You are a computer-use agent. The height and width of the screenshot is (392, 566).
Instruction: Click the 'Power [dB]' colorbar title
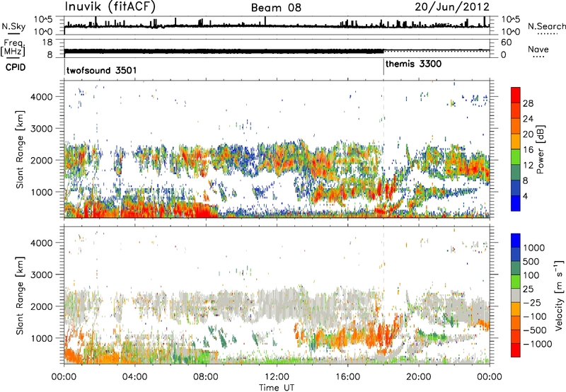tap(540, 149)
